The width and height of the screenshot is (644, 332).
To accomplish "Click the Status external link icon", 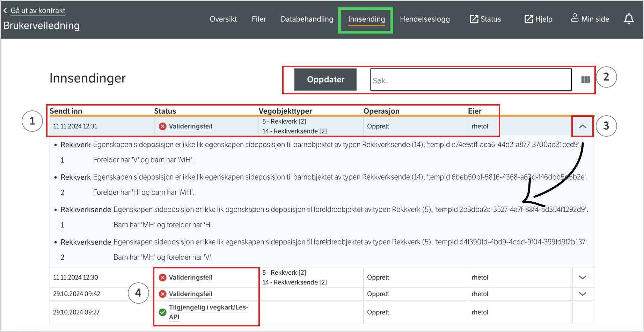I will [474, 19].
